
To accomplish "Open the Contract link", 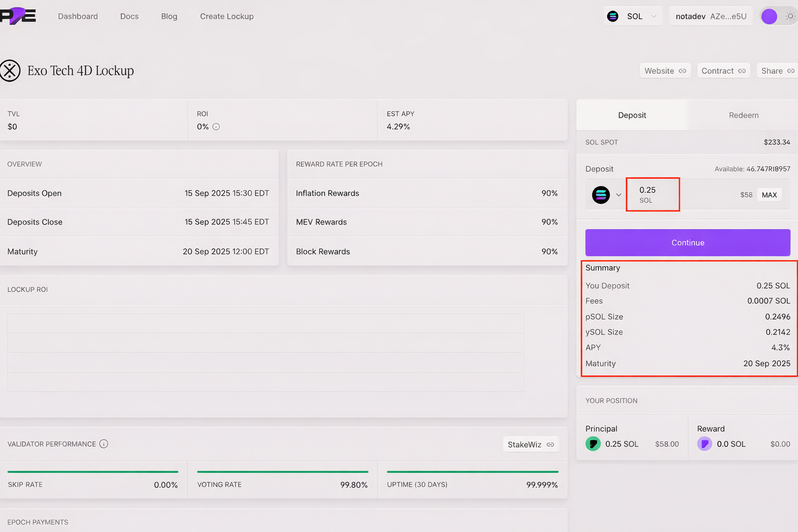I will pos(723,71).
